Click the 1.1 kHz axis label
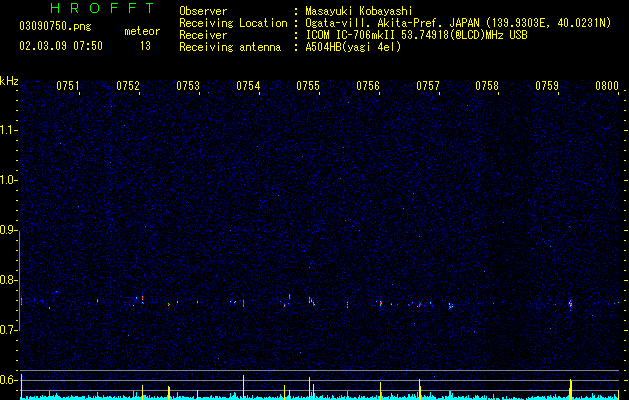This screenshot has width=629, height=400. pos(9,130)
